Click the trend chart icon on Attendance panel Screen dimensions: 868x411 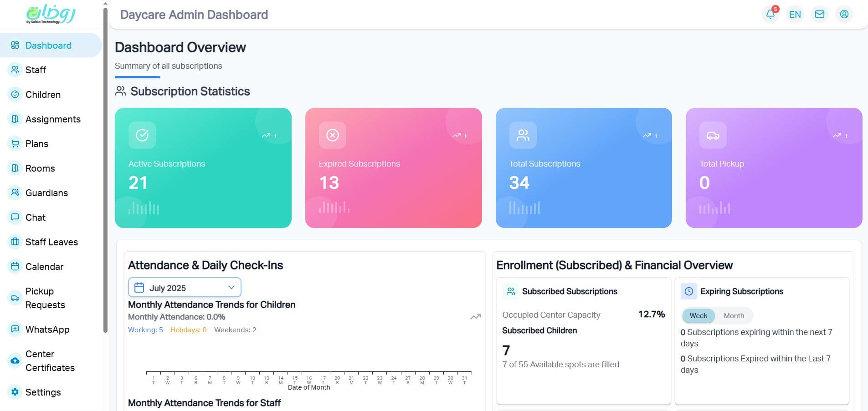(475, 316)
